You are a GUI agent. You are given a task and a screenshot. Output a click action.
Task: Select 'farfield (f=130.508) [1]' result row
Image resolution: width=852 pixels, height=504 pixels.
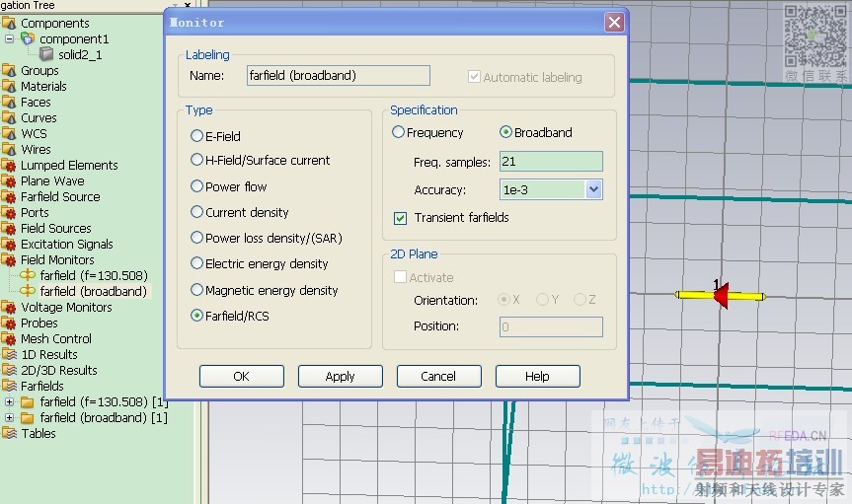[104, 401]
